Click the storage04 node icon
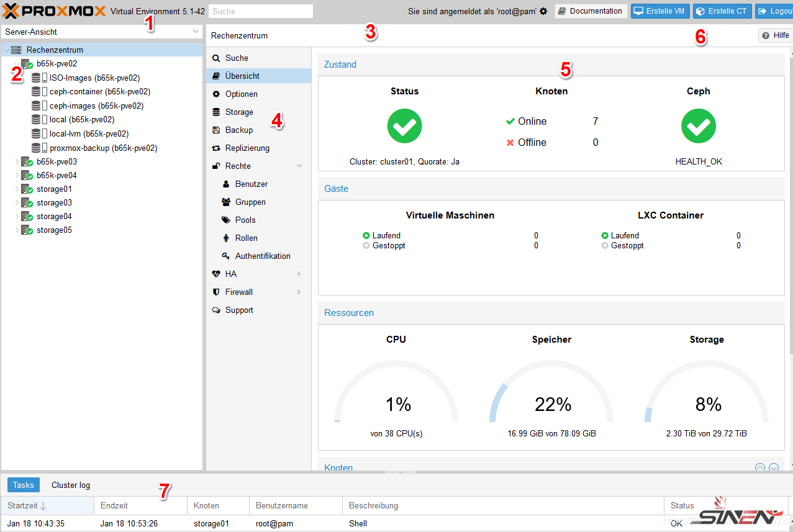The height and width of the screenshot is (532, 793). pyautogui.click(x=27, y=216)
